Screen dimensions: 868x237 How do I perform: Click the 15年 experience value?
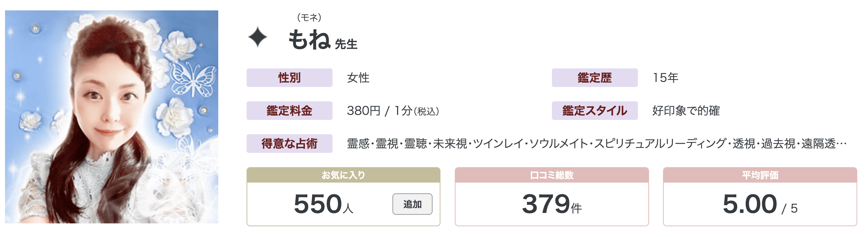point(666,78)
